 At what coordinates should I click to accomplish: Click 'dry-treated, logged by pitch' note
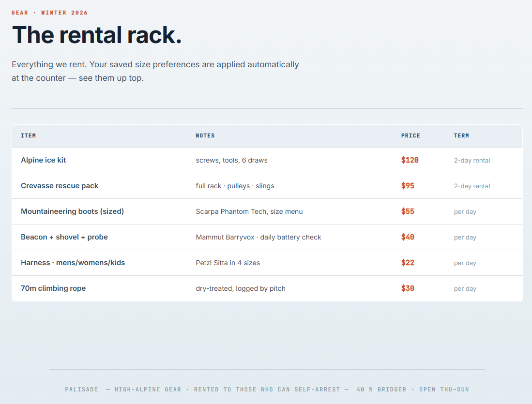click(x=241, y=288)
